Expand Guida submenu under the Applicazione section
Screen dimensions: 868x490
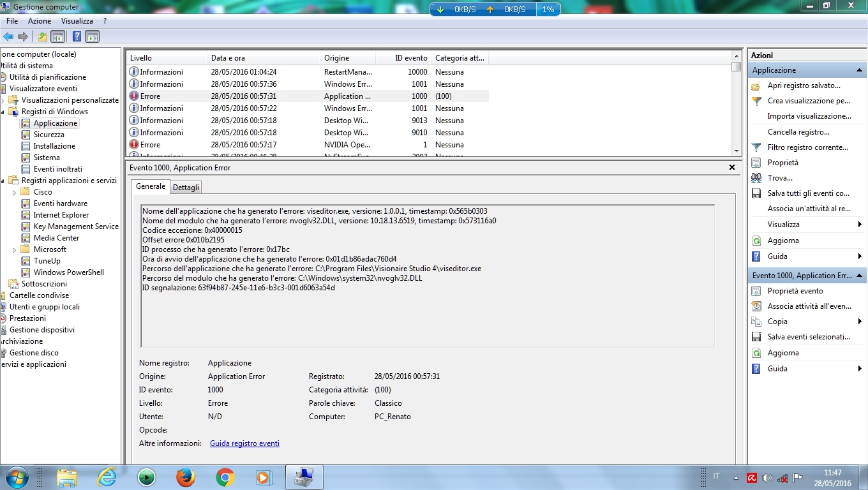[x=860, y=256]
